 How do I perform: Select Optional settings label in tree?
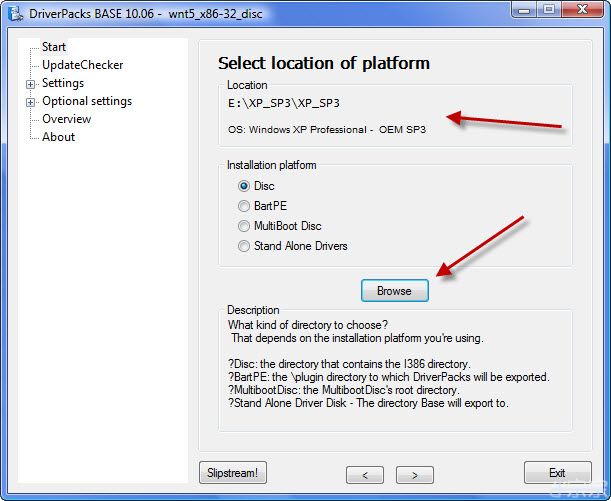point(87,101)
